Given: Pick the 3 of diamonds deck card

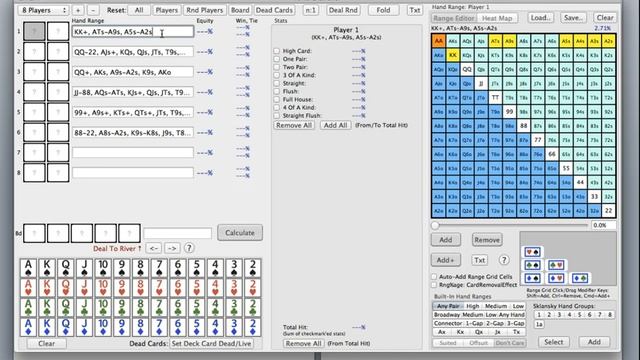Looking at the screenshot, I should coord(234,327).
